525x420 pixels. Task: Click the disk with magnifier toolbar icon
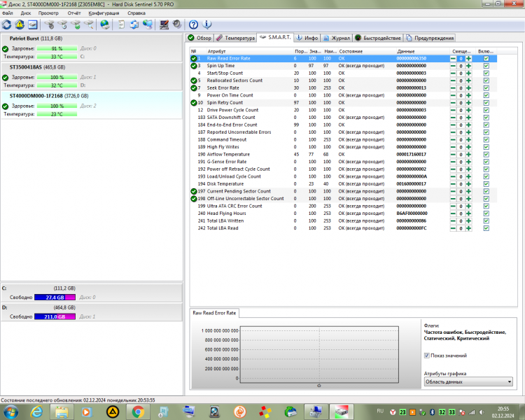[x=89, y=24]
